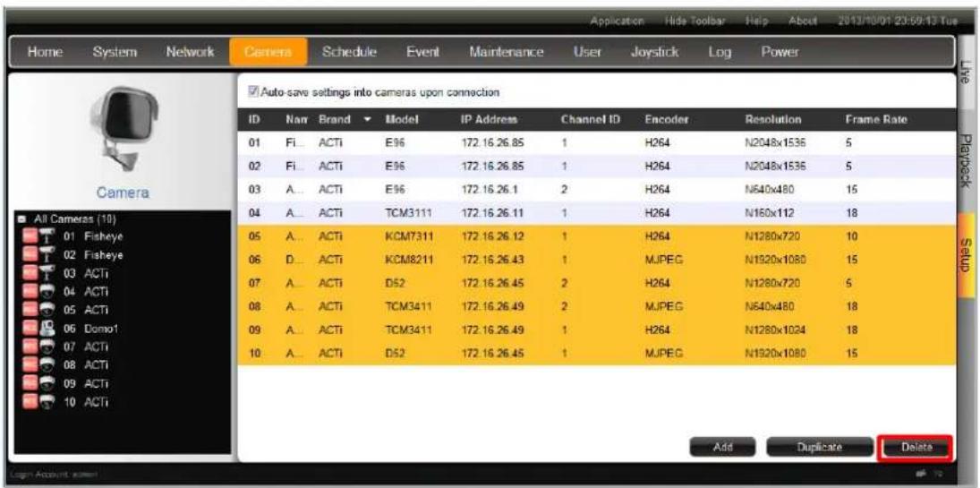Open the Help menu at top

755,20
